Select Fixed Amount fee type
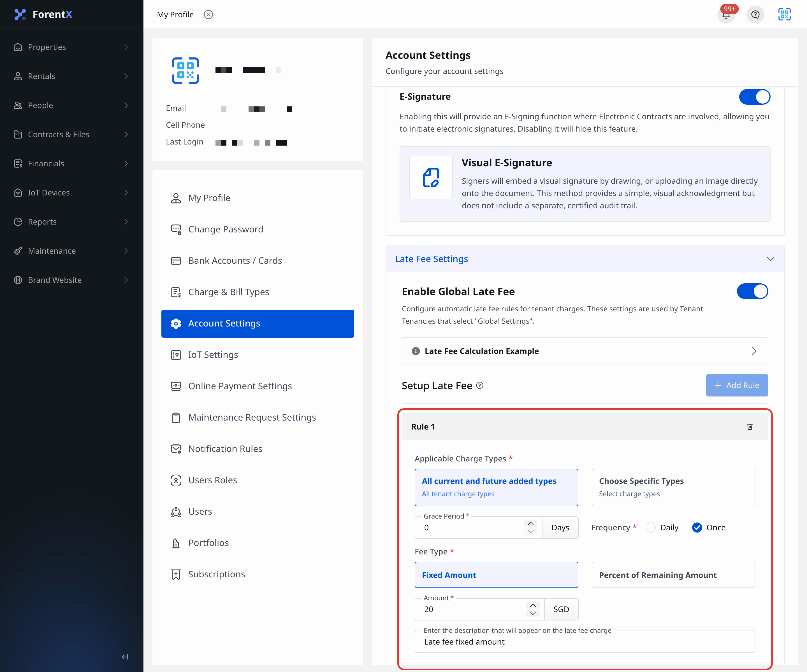The height and width of the screenshot is (672, 807). 496,575
